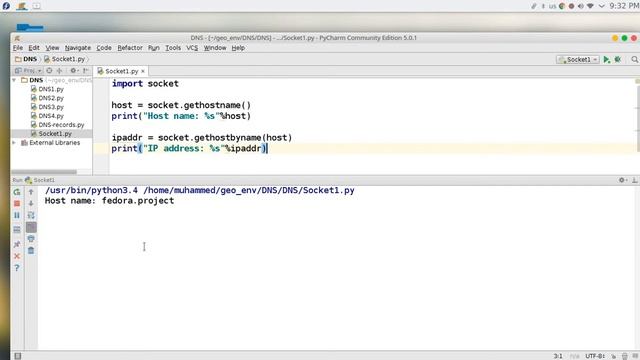Collapse all in Project panel
This screenshot has height=360, width=640.
click(x=59, y=71)
